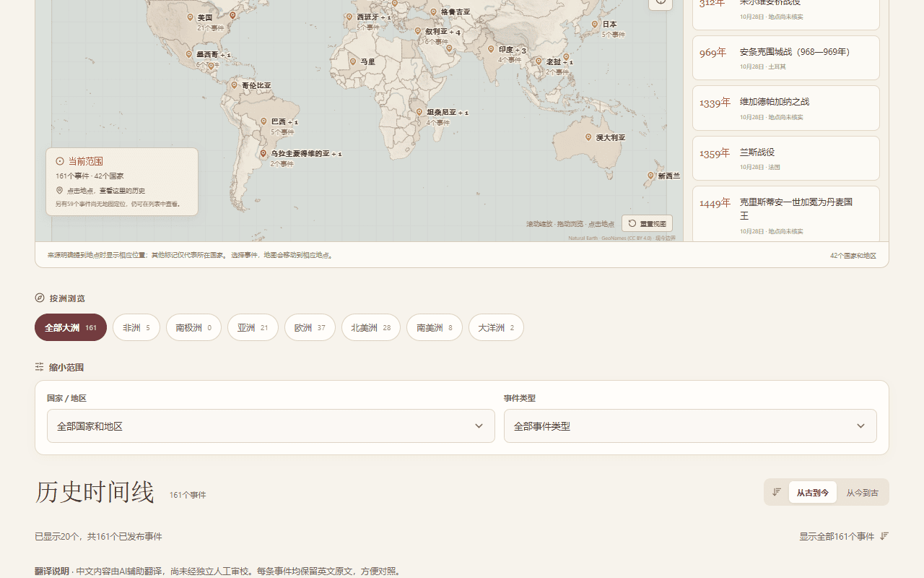Open the 1339年 维加德帕加纳之战 card
This screenshot has width=924, height=578.
786,108
